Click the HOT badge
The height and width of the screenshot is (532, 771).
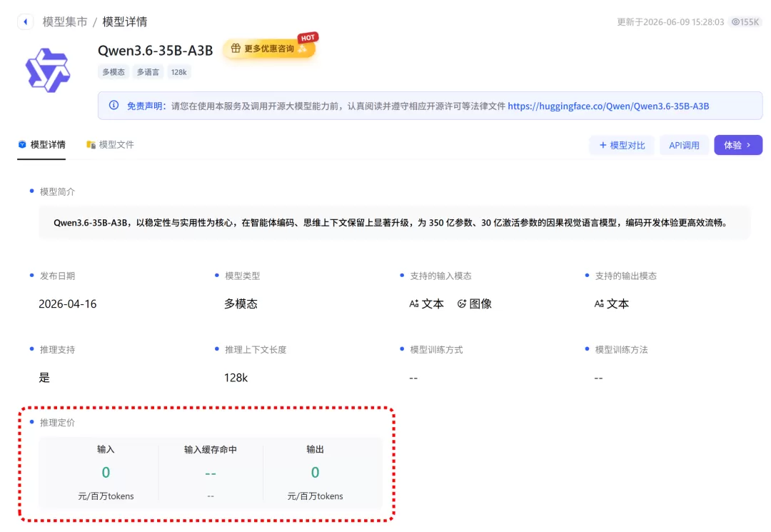click(308, 37)
